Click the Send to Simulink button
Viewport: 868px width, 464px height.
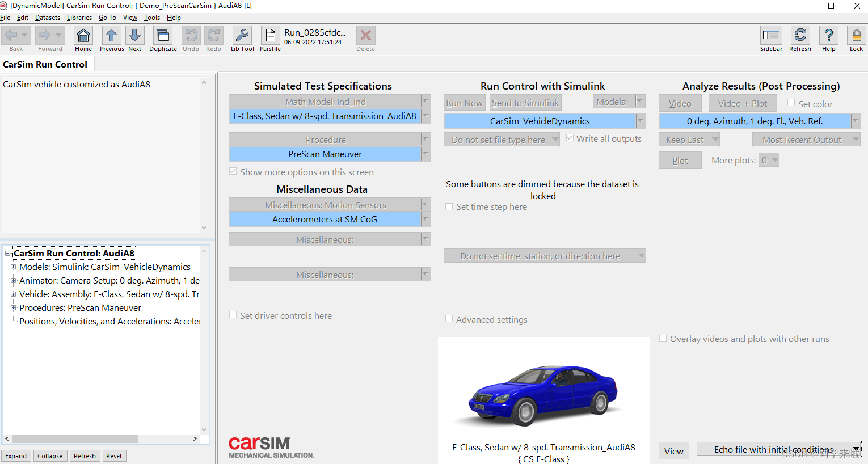[x=525, y=103]
